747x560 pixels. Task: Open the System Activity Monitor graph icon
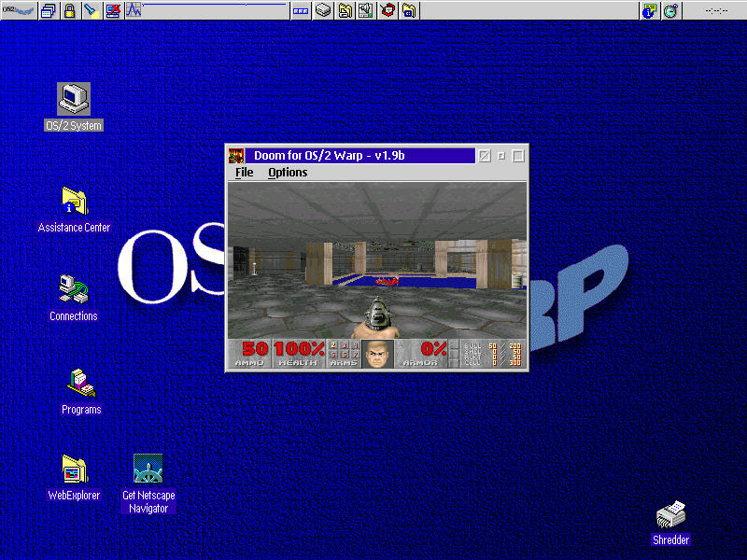click(x=134, y=10)
